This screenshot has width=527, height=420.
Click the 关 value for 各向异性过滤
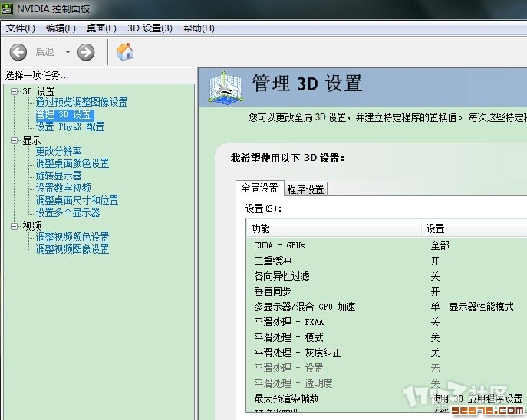pos(435,277)
